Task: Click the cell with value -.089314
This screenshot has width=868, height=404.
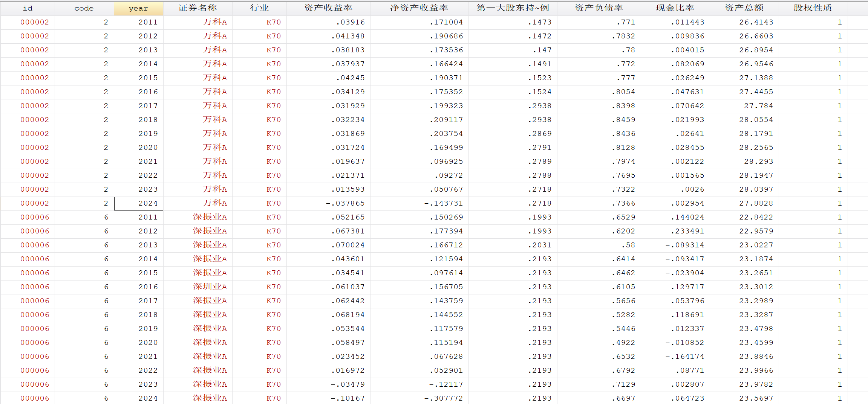Action: 675,245
